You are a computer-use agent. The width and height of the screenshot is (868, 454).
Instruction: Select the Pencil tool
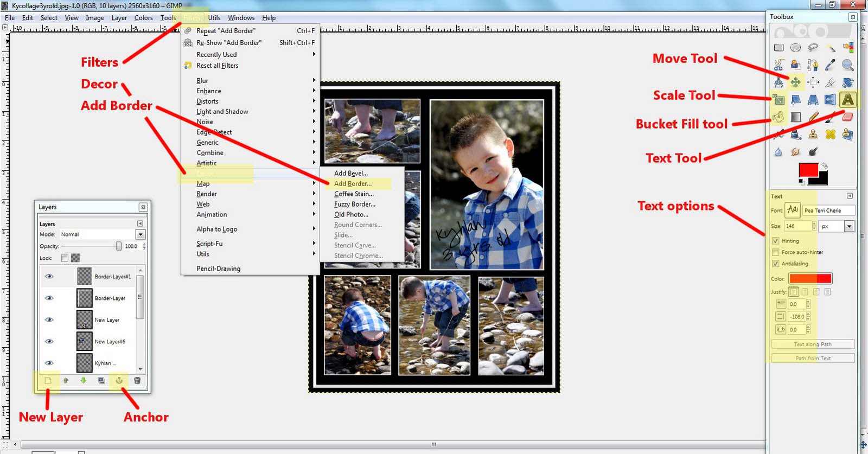tap(813, 117)
